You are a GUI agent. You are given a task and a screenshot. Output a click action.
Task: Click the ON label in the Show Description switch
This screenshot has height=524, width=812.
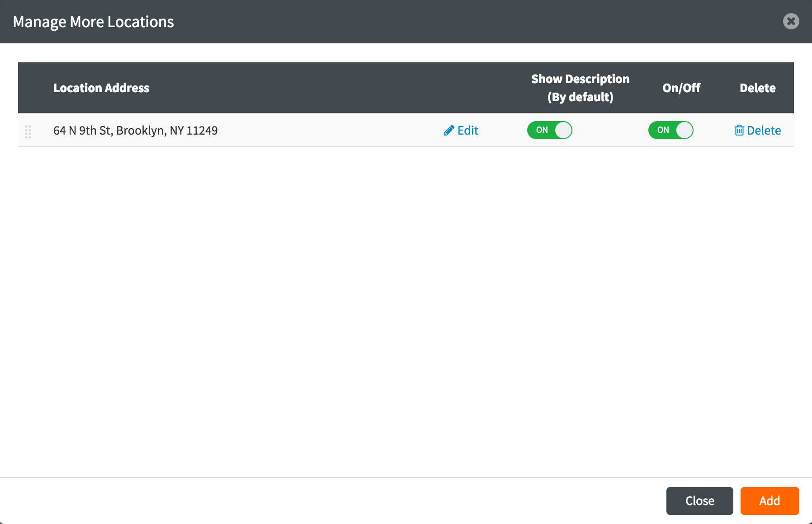[542, 130]
